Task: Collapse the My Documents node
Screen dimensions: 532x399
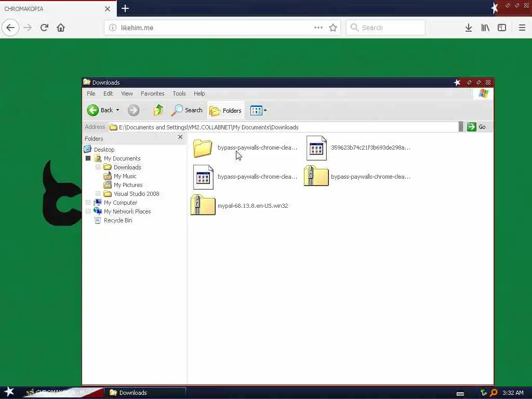Action: coord(88,158)
